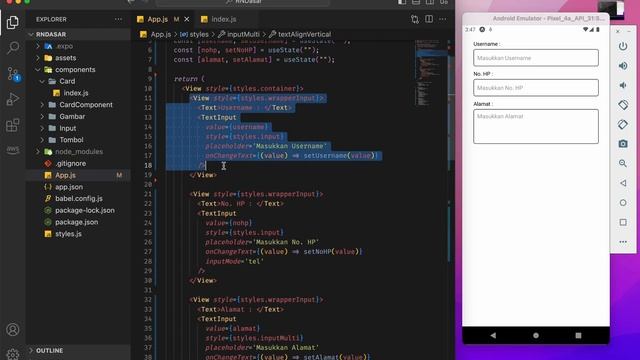The width and height of the screenshot is (640, 360).
Task: Click the inputMode='tel' code line
Action: 234,261
